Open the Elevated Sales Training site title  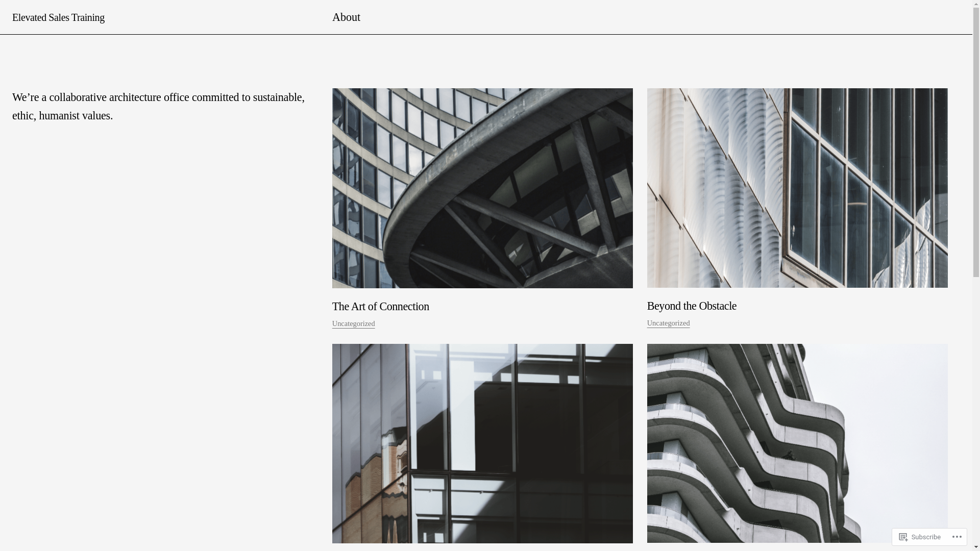pos(58,17)
